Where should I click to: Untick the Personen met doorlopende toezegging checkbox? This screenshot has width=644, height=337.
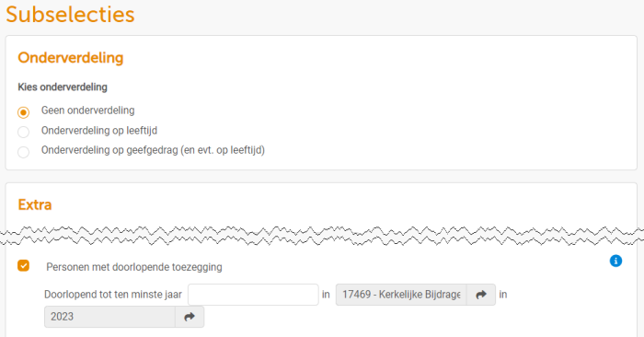coord(23,266)
